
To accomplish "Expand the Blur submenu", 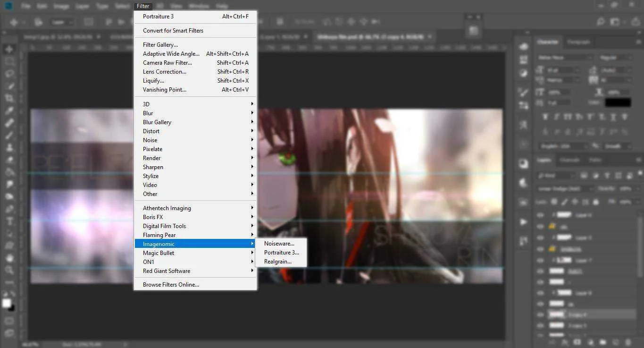I will [195, 113].
